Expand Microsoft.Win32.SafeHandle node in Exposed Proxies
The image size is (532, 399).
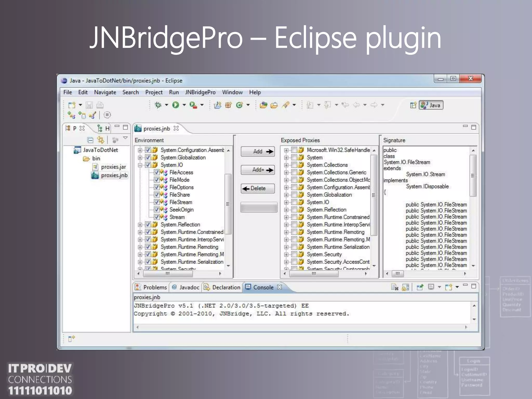click(x=286, y=150)
